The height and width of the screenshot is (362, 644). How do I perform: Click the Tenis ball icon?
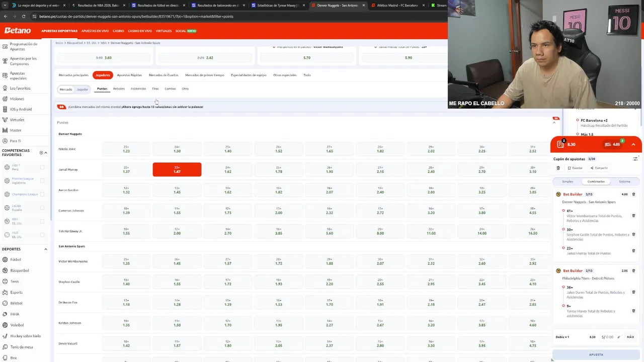pos(5,282)
